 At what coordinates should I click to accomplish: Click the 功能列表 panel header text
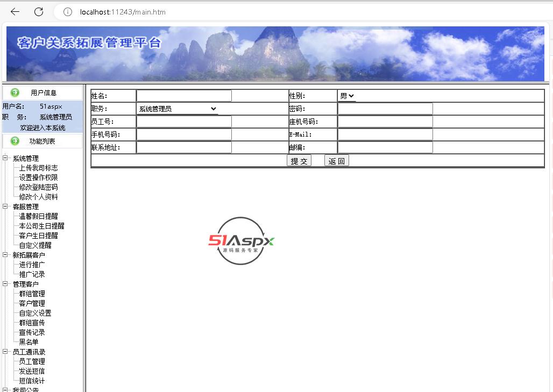coord(42,141)
